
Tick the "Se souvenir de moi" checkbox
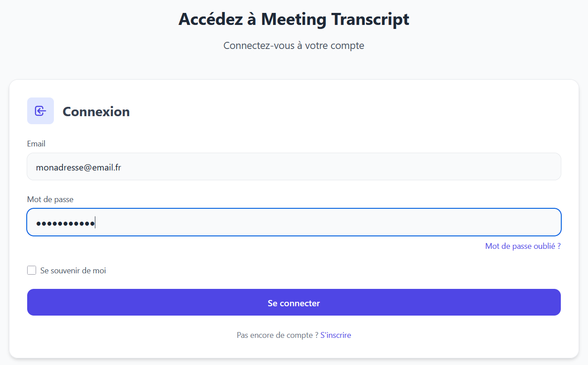point(32,270)
